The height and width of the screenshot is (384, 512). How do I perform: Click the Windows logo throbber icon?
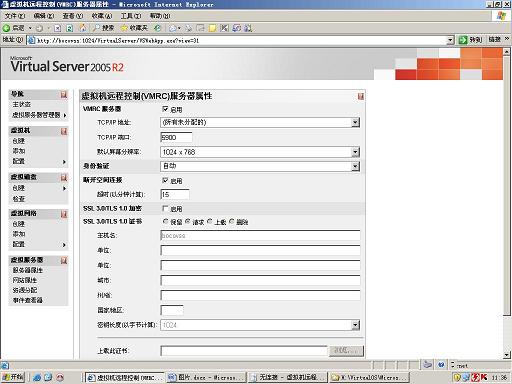501,16
